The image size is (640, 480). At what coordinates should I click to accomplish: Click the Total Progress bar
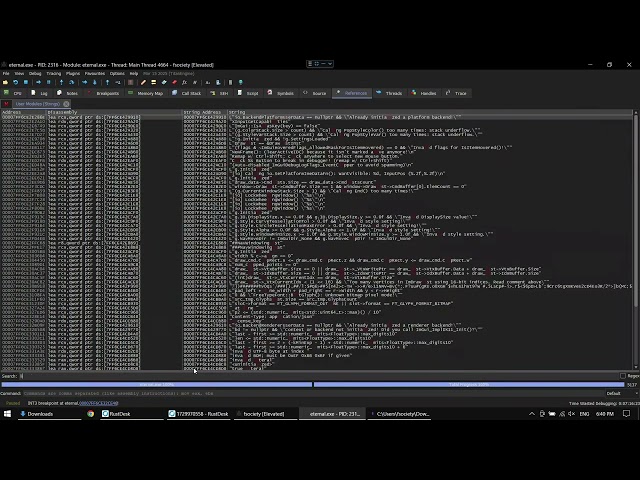469,384
